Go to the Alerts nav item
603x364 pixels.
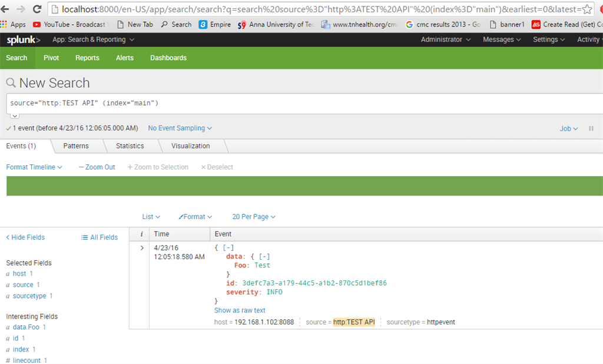[125, 58]
